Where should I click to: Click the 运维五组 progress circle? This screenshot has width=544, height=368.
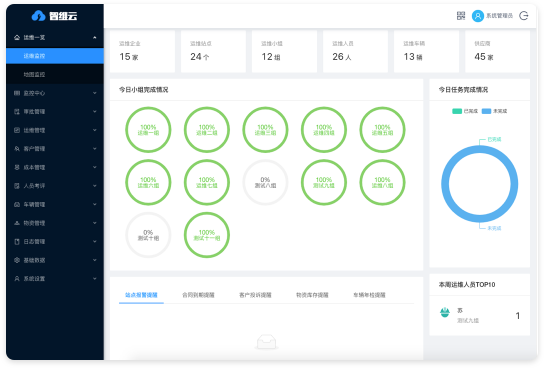coord(382,130)
